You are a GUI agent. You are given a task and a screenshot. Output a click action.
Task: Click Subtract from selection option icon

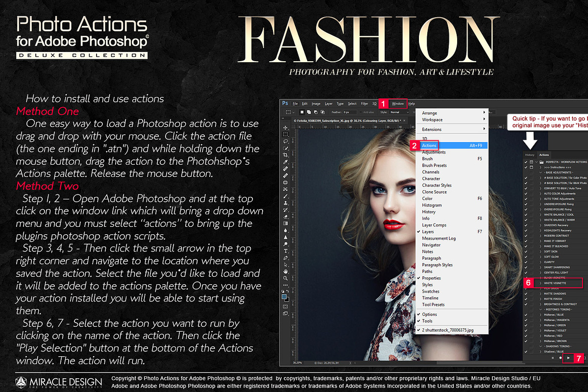(316, 112)
